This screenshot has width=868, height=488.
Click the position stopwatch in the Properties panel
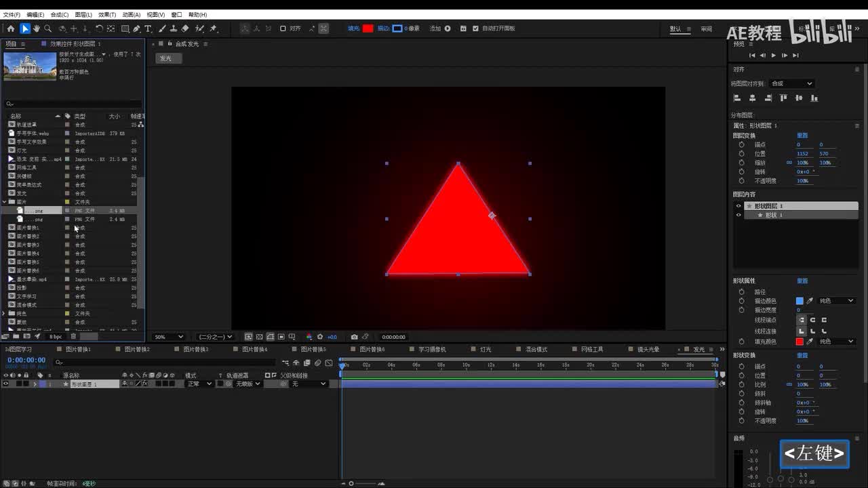741,154
